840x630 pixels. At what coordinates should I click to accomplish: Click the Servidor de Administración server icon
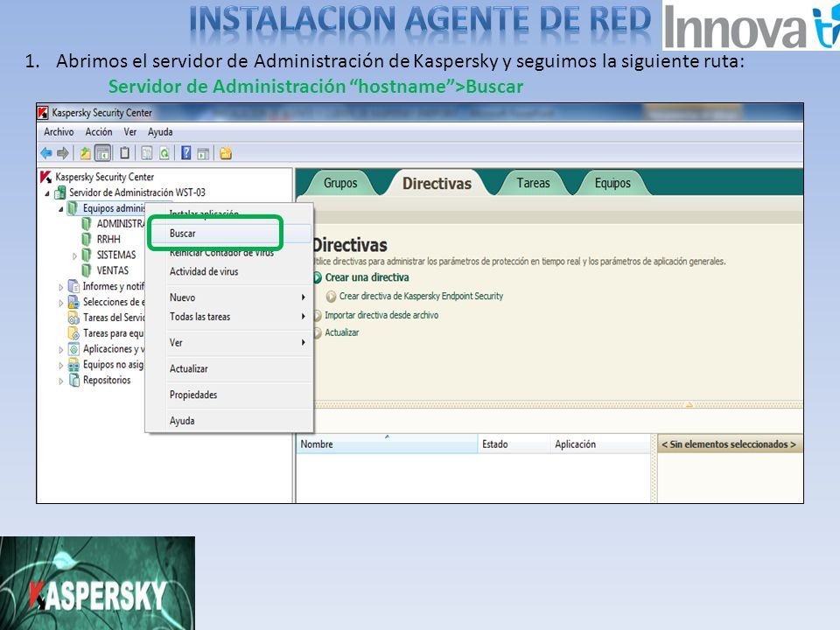60,192
